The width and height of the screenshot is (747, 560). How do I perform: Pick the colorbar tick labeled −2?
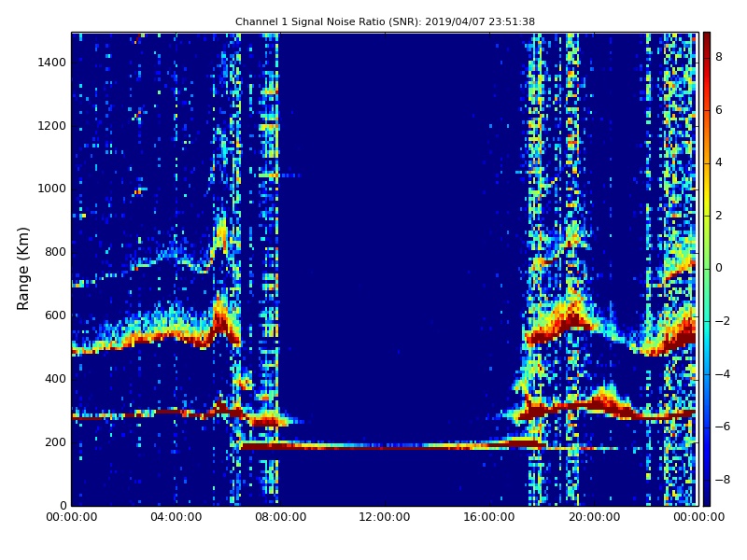723,321
